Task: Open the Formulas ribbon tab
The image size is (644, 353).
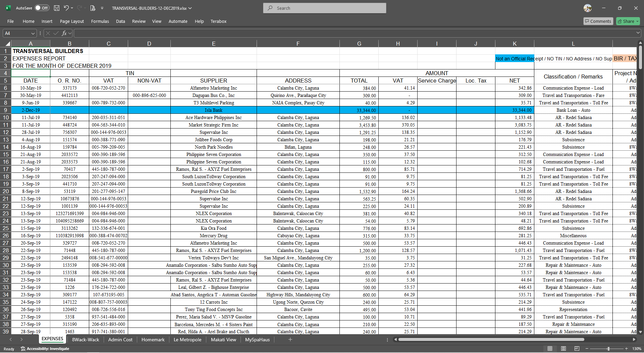Action: point(100,21)
